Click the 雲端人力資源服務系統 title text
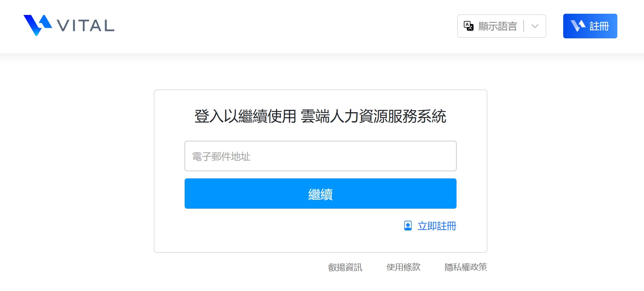644x291 pixels. 373,117
